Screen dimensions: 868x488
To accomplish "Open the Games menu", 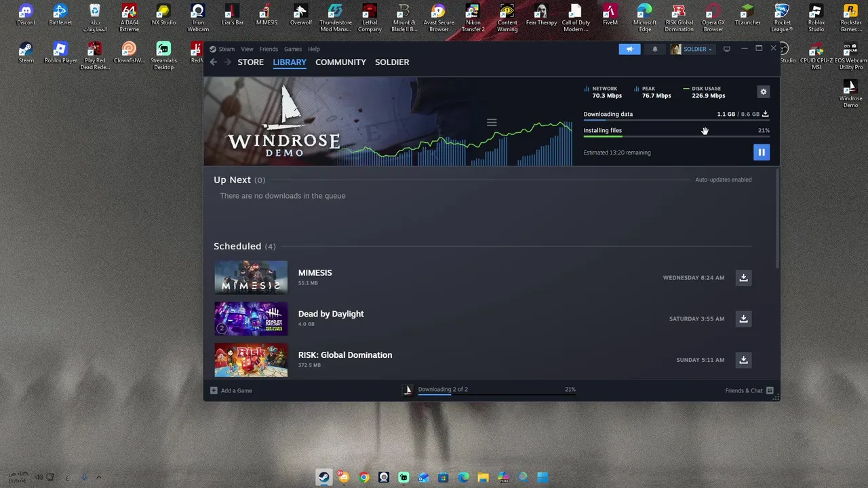I will click(x=293, y=49).
